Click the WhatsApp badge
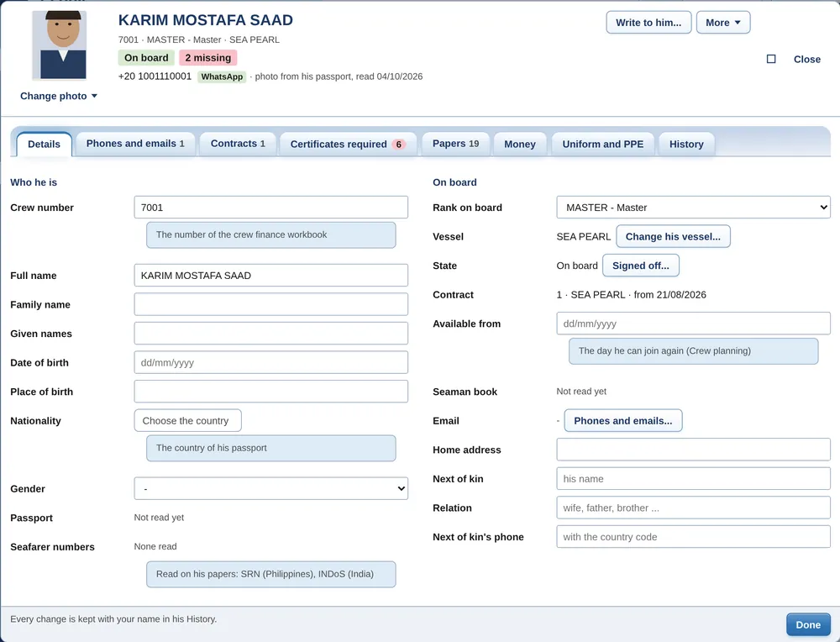Viewport: 840px width, 642px height. click(222, 76)
